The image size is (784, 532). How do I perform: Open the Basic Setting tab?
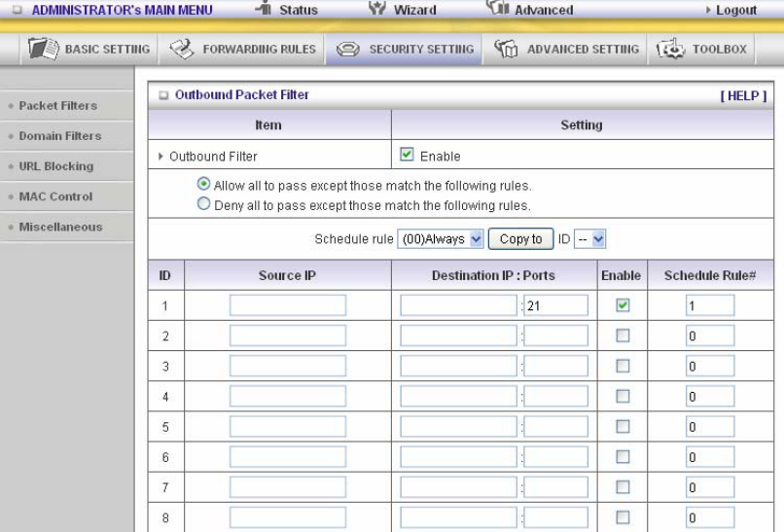(x=89, y=49)
